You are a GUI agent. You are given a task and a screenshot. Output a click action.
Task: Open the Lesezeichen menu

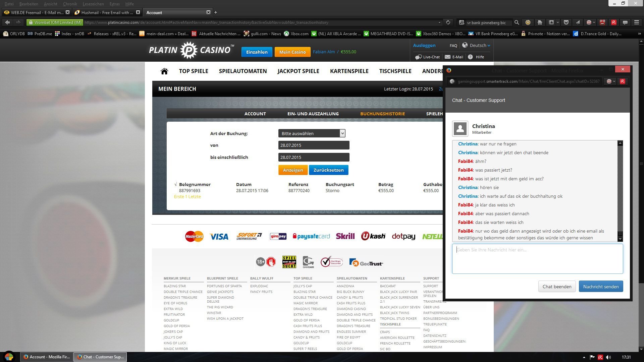tap(93, 4)
